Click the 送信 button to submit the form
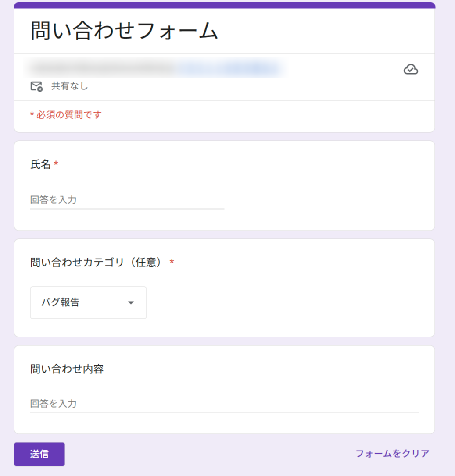This screenshot has height=476, width=455. pos(39,454)
